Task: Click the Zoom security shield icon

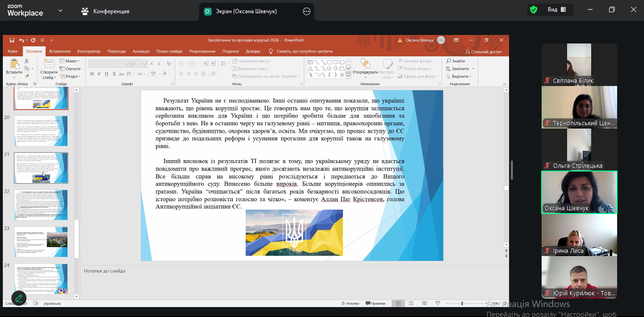Action: point(534,10)
